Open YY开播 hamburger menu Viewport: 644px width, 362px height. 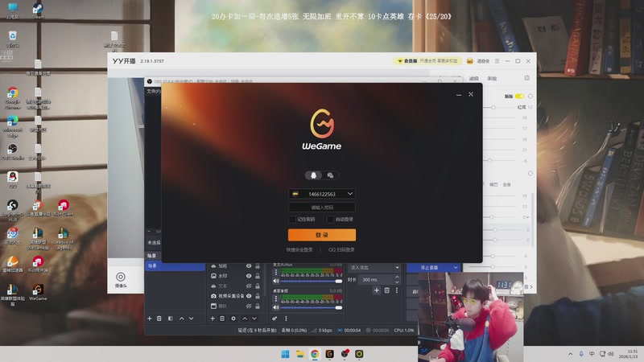pos(497,61)
